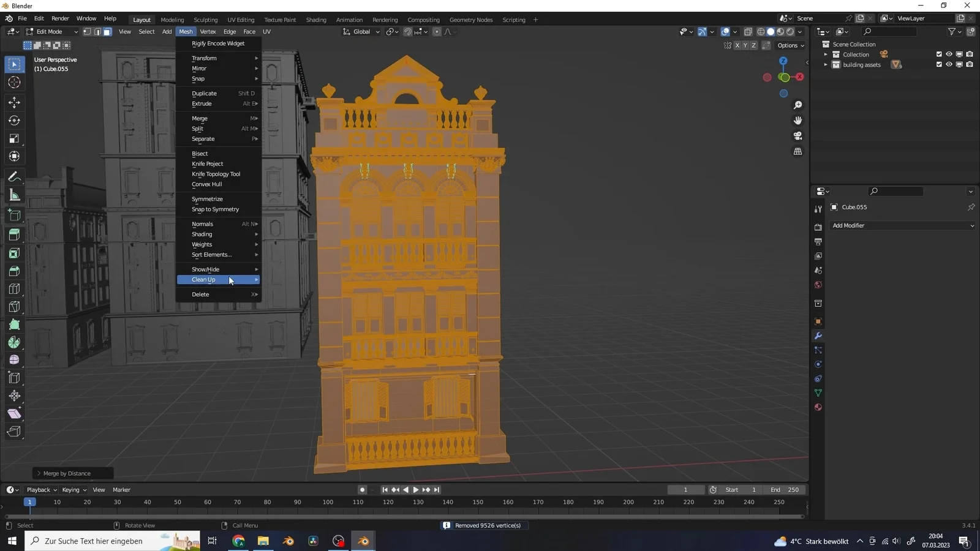Open the Transform Orientation dropdown set to Global
Screen dimensions: 980x551
pyautogui.click(x=361, y=31)
